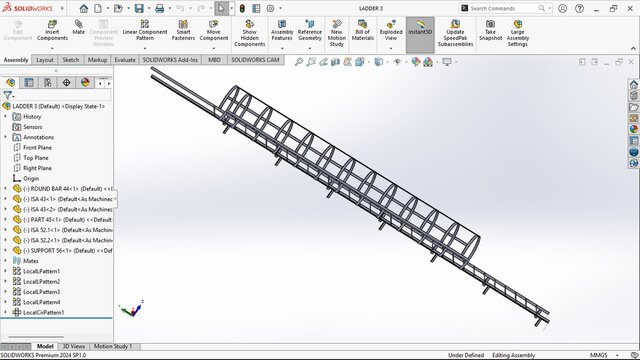Click Exploded View tool

click(391, 31)
